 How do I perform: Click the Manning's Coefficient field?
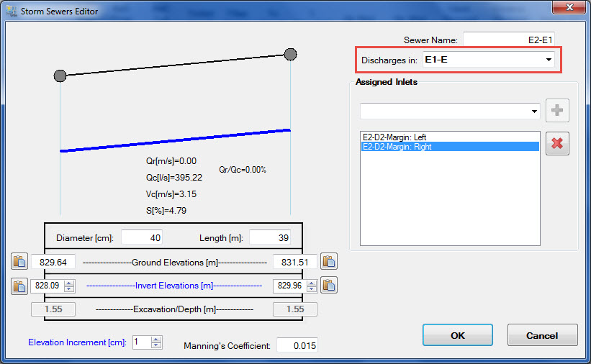pyautogui.click(x=297, y=346)
